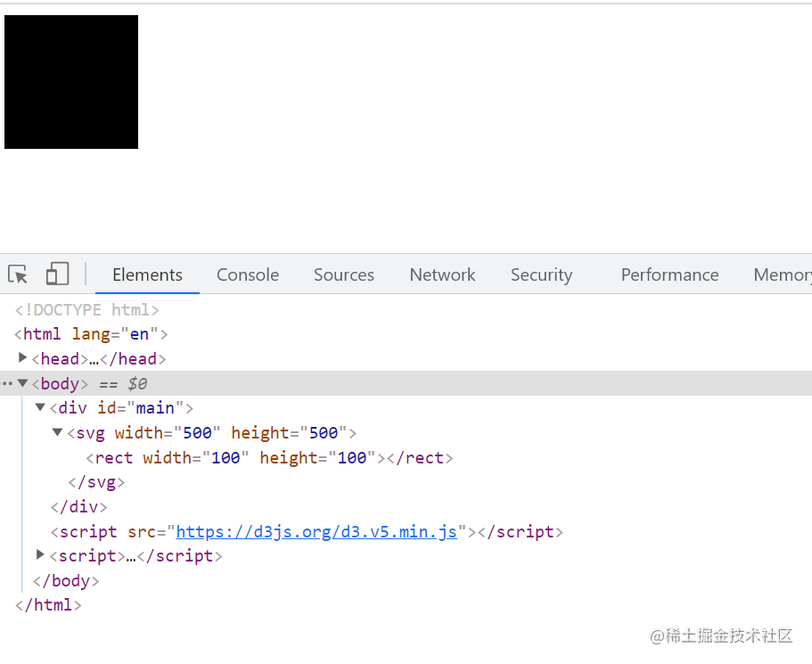The height and width of the screenshot is (664, 812).
Task: Toggle the device toolbar icon
Action: pyautogui.click(x=57, y=274)
